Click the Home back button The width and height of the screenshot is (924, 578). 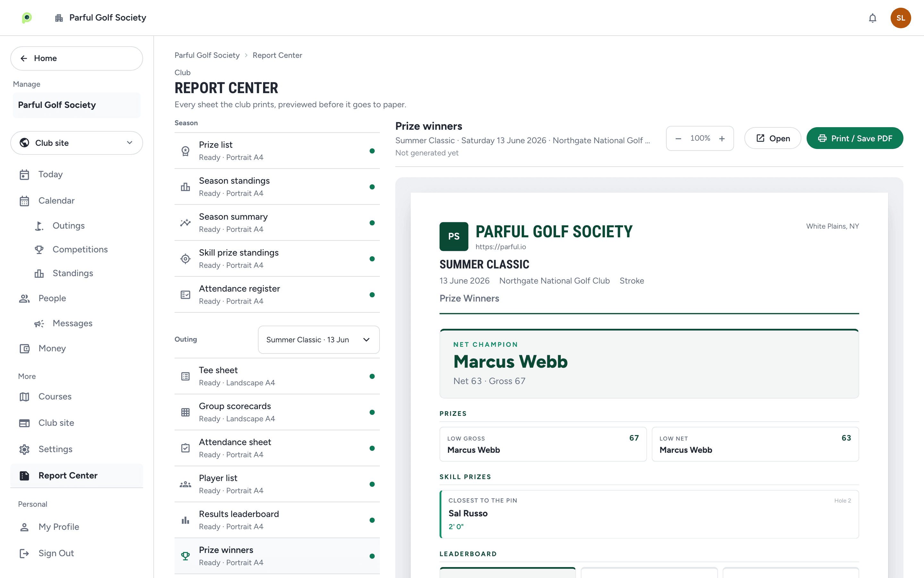77,58
